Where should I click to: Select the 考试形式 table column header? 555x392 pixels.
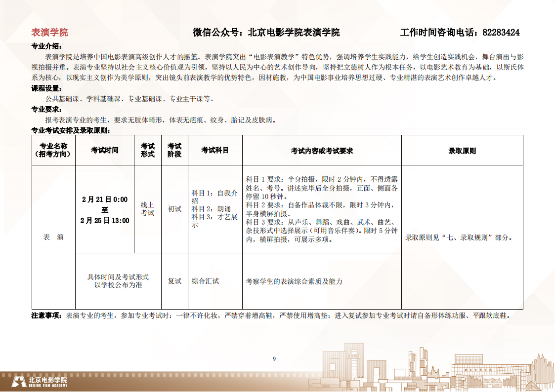[147, 150]
